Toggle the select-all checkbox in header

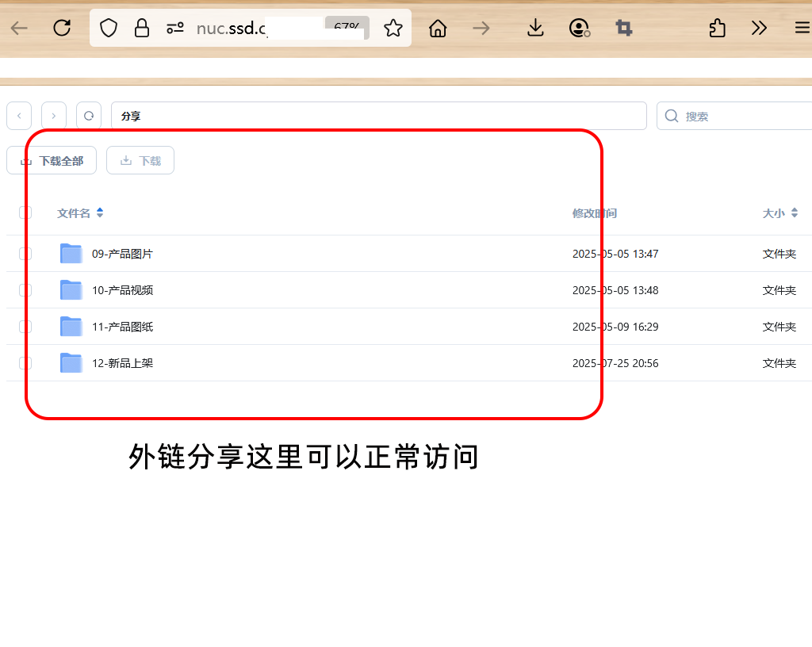click(x=25, y=212)
